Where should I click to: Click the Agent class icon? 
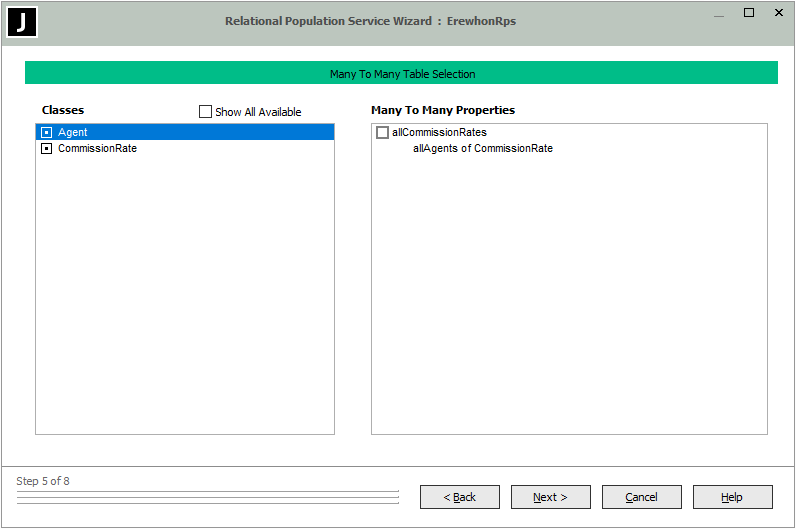click(46, 132)
